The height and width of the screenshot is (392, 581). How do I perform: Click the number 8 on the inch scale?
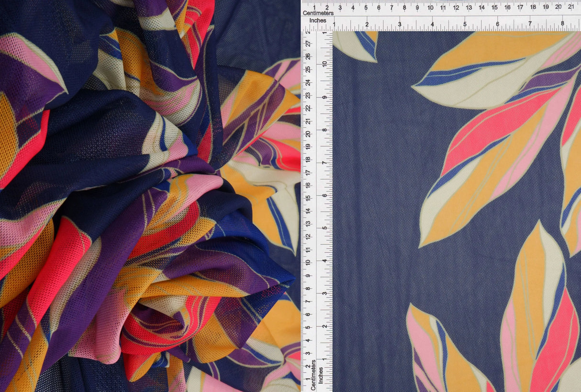pyautogui.click(x=563, y=22)
